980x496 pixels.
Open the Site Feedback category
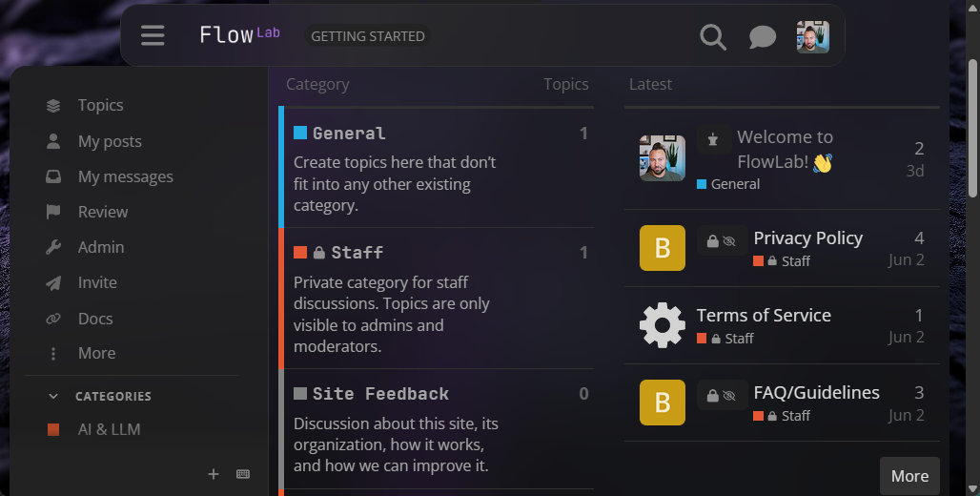coord(380,394)
